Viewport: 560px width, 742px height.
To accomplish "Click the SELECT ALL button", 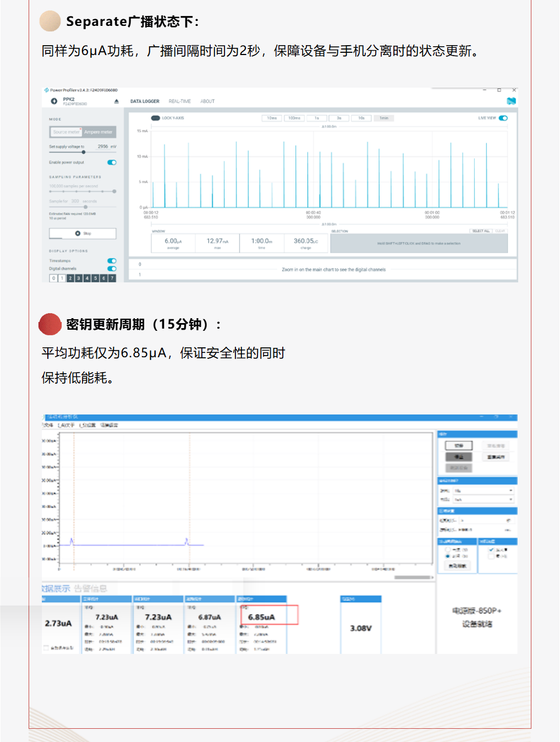I will 480,231.
